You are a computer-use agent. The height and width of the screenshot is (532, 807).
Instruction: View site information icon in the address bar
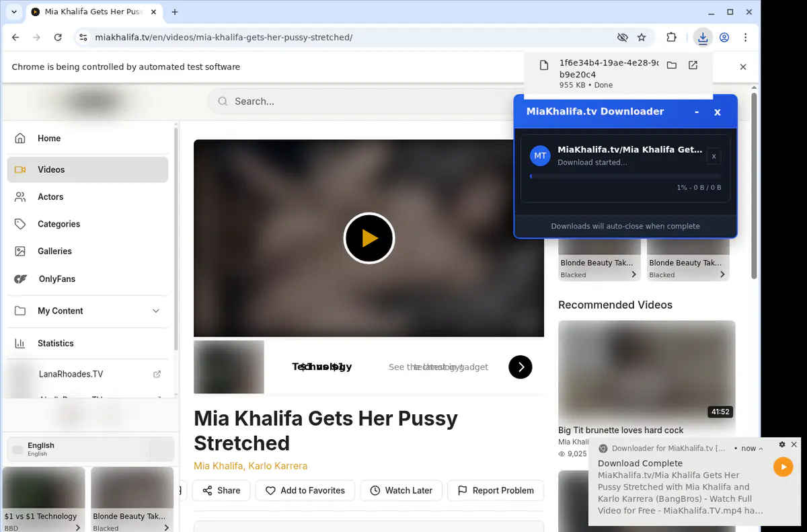pyautogui.click(x=83, y=38)
